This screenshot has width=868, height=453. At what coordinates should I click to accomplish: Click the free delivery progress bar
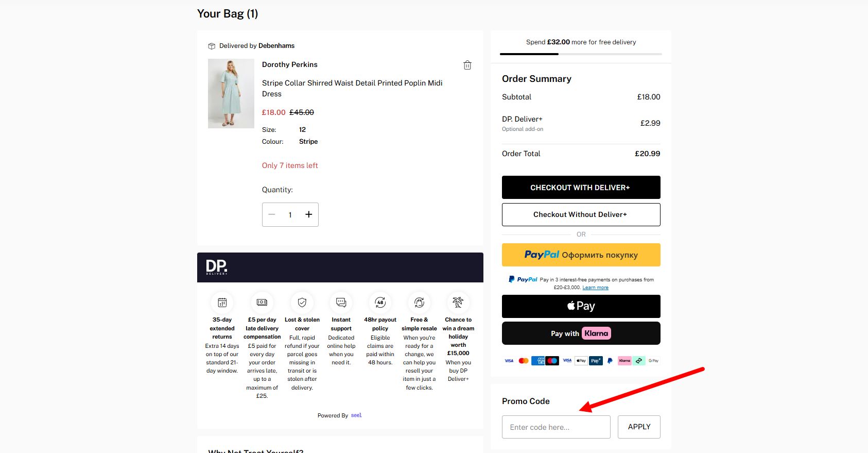coord(581,54)
